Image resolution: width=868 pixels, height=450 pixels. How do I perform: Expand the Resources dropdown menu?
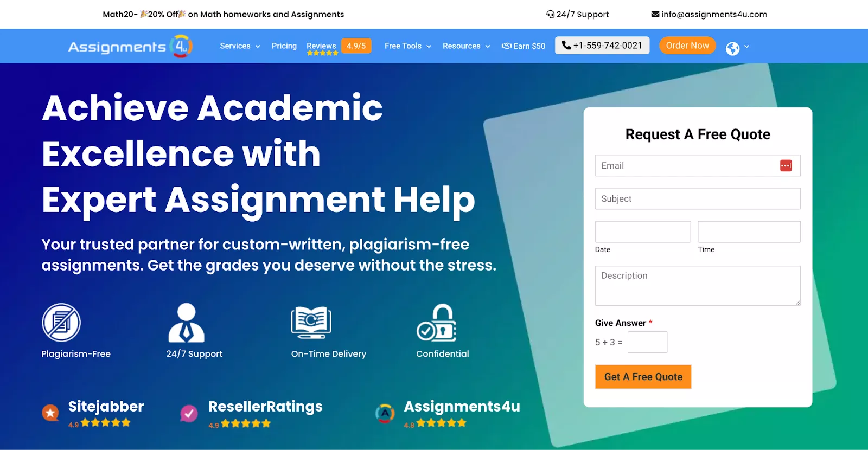point(467,46)
